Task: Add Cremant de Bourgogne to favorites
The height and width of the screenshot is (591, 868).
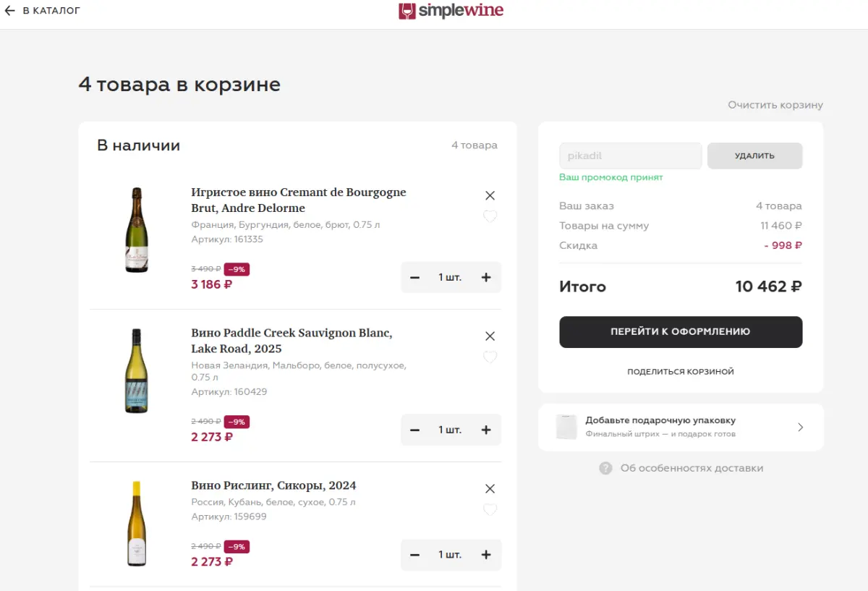Action: 490,216
